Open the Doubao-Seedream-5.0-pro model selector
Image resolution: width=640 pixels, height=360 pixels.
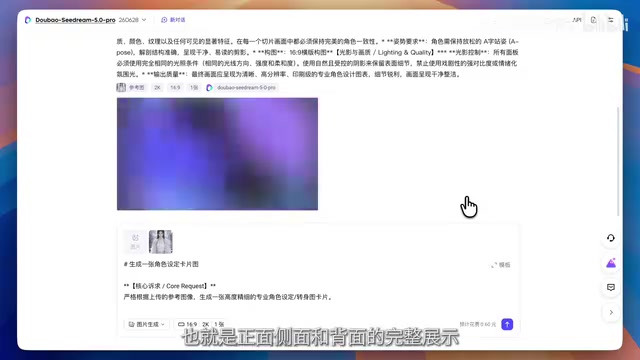[x=75, y=20]
